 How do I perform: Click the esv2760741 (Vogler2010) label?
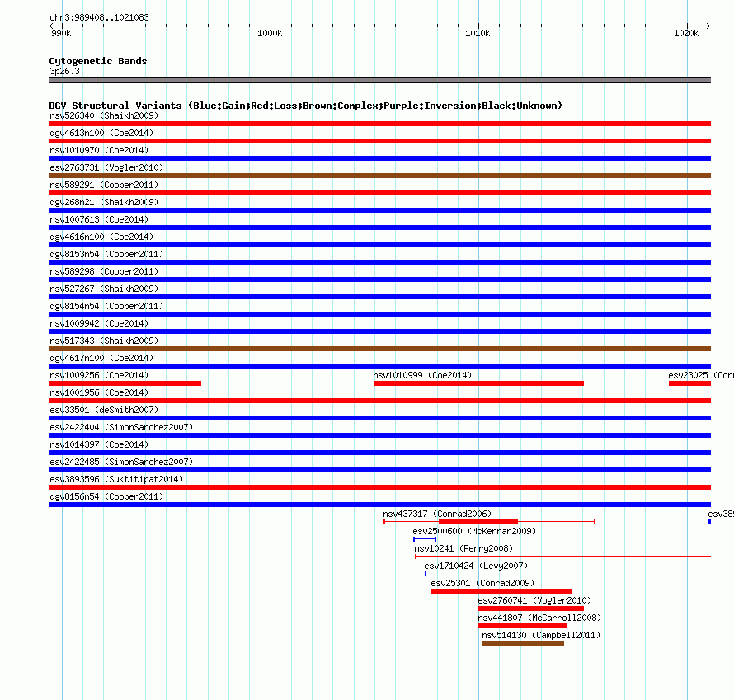tap(534, 600)
